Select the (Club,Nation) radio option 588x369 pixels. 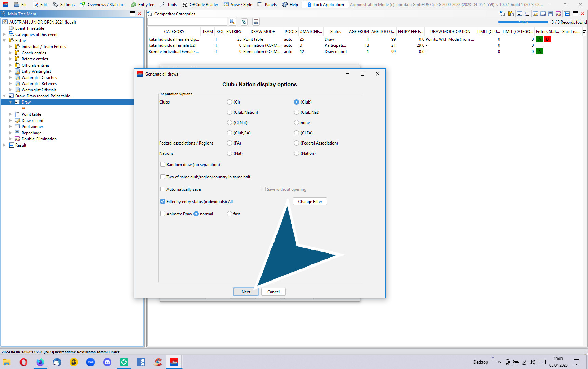pos(229,112)
